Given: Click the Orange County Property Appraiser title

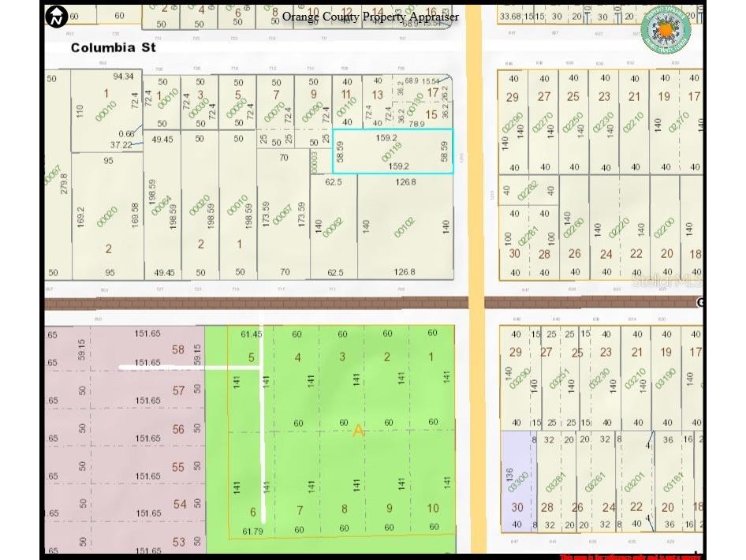Looking at the screenshot, I should pyautogui.click(x=370, y=17).
